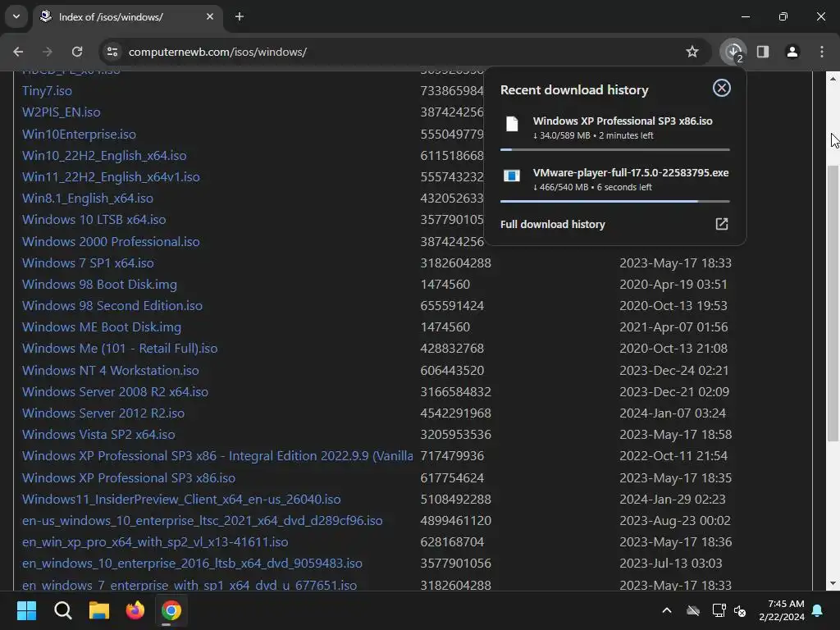
Task: Click the network display tray icon
Action: click(x=719, y=610)
